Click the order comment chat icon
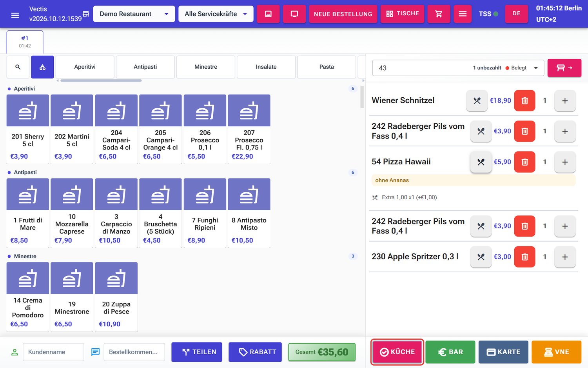The width and height of the screenshot is (588, 368). pyautogui.click(x=95, y=352)
